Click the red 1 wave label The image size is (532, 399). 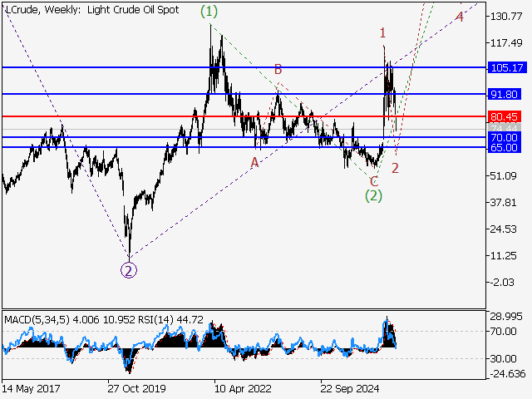(382, 33)
